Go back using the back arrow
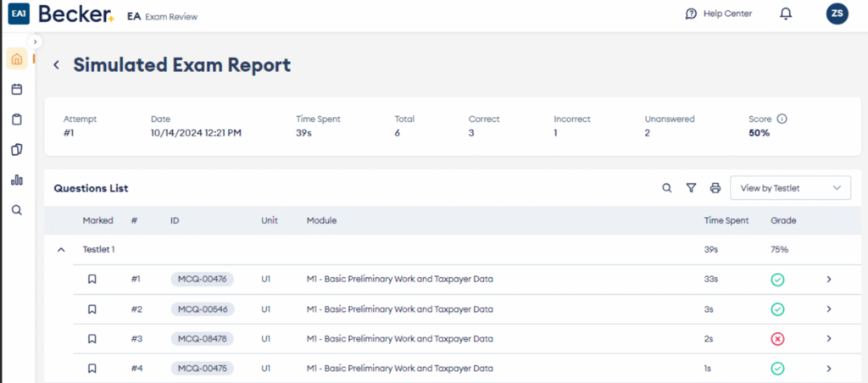Screen dimensions: 868x383 pyautogui.click(x=57, y=65)
